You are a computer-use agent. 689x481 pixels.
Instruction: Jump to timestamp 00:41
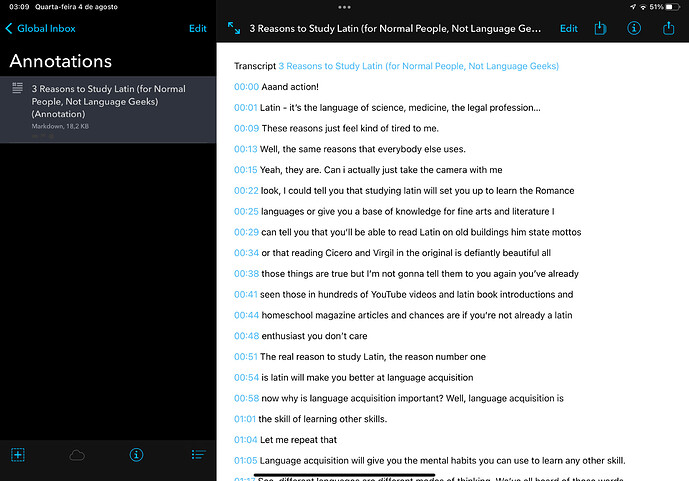click(x=246, y=294)
